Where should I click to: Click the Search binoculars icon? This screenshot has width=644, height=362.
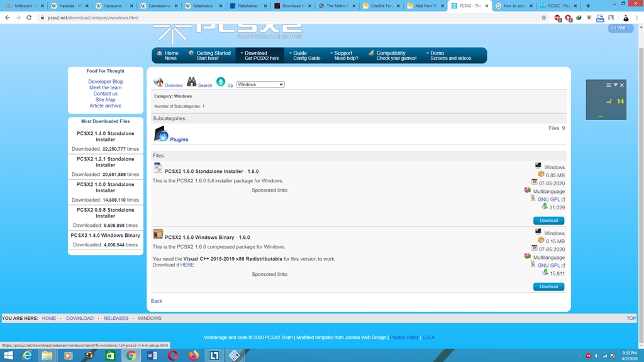(191, 82)
